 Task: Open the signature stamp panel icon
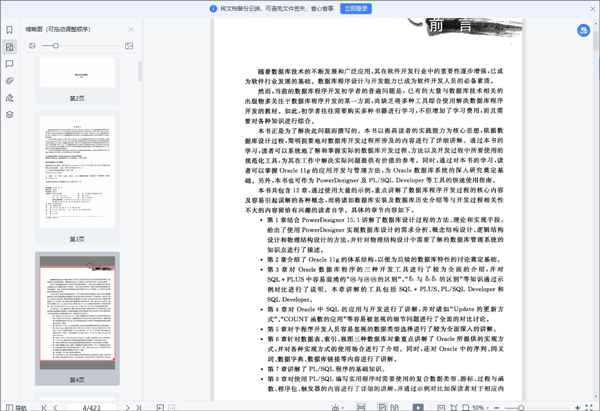[9, 98]
